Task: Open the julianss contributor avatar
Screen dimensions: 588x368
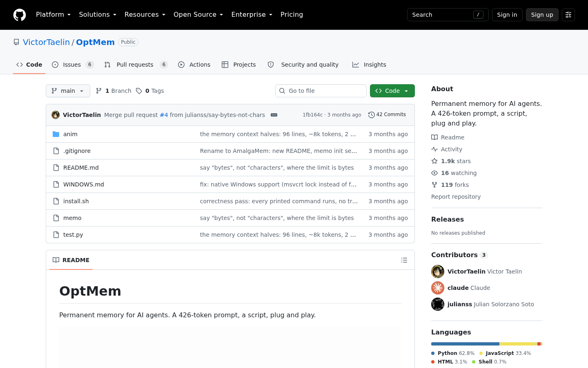Action: point(438,304)
